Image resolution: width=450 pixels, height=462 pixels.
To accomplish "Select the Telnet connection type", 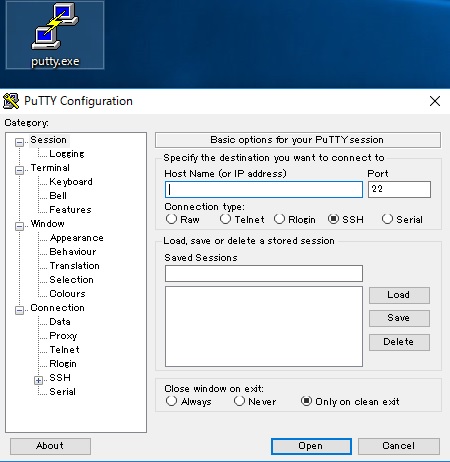I will pyautogui.click(x=242, y=219).
